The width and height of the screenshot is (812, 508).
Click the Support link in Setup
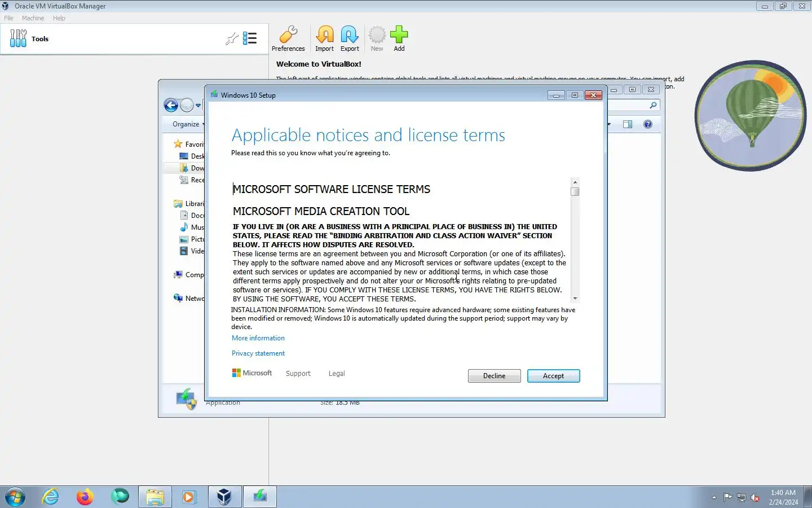[x=298, y=374]
